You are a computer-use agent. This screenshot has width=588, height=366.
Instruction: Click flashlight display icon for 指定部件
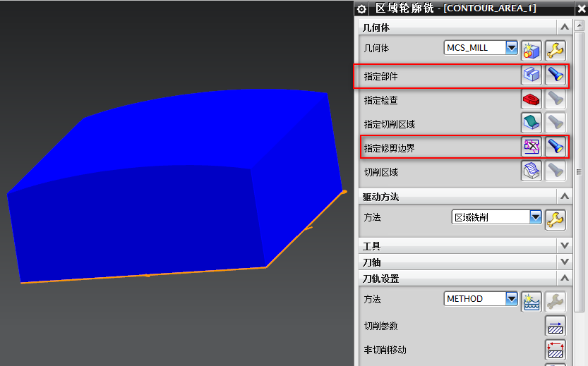556,75
